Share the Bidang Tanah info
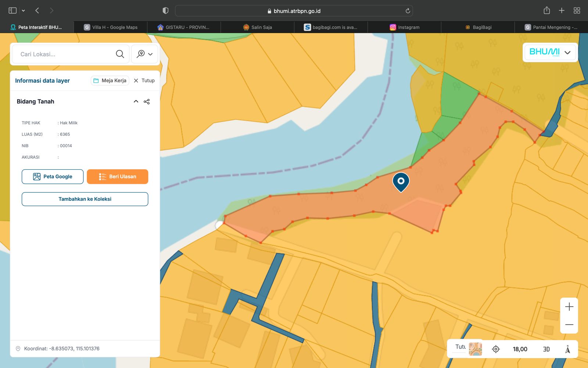Viewport: 588px width, 368px height. pyautogui.click(x=147, y=102)
